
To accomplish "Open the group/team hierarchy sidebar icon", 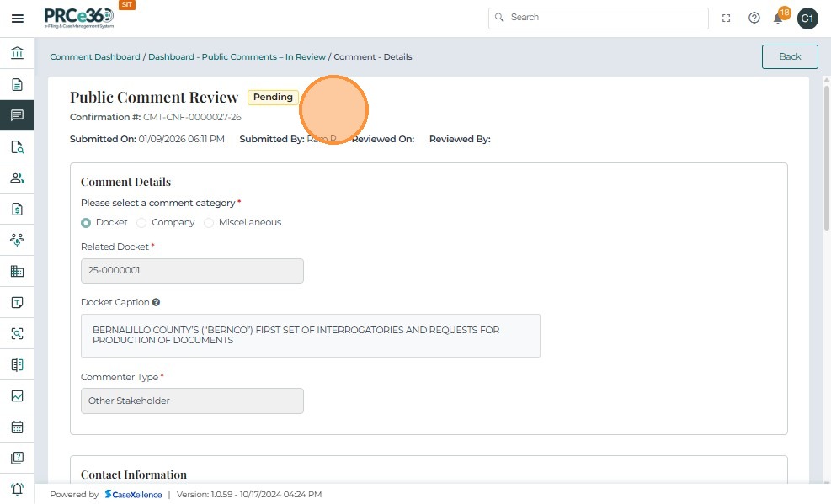I will click(17, 240).
